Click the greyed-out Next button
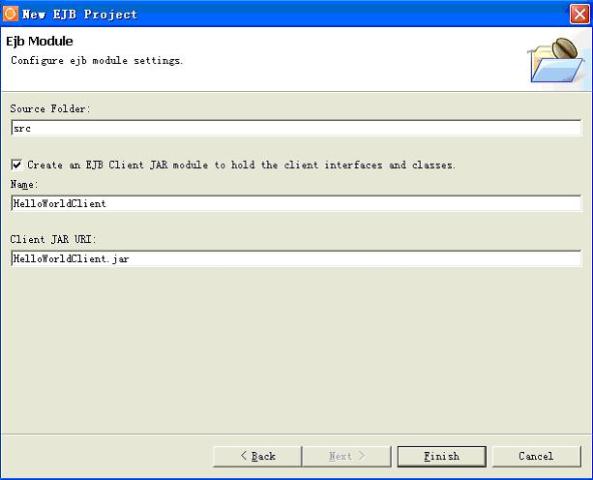The width and height of the screenshot is (593, 480). [x=346, y=456]
